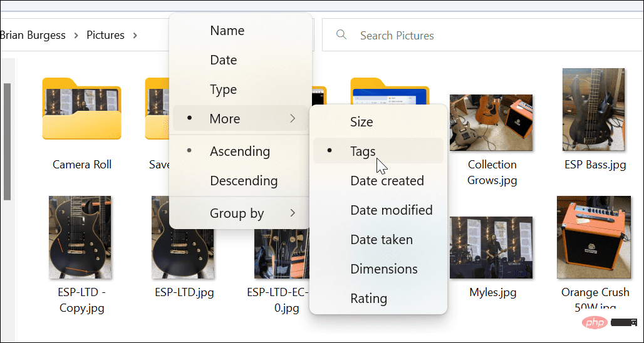Screen dimensions: 644x343
Task: Click the left pane vertical scrollbar
Action: coord(7,141)
